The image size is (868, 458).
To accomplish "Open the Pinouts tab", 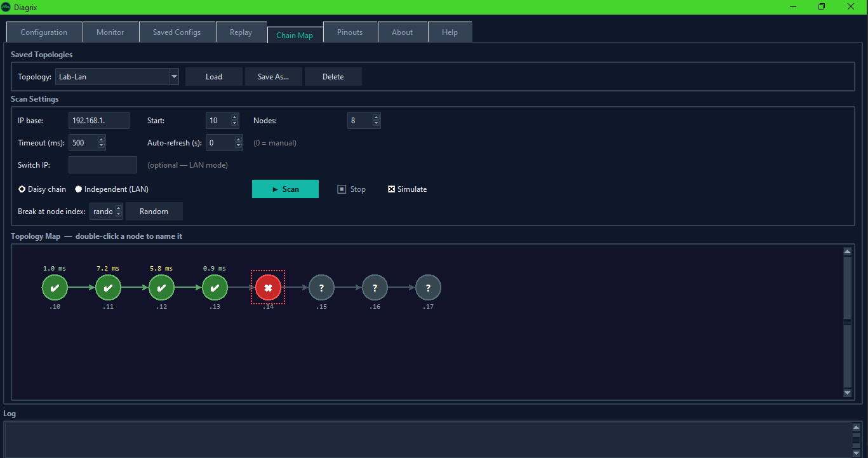I will point(350,32).
